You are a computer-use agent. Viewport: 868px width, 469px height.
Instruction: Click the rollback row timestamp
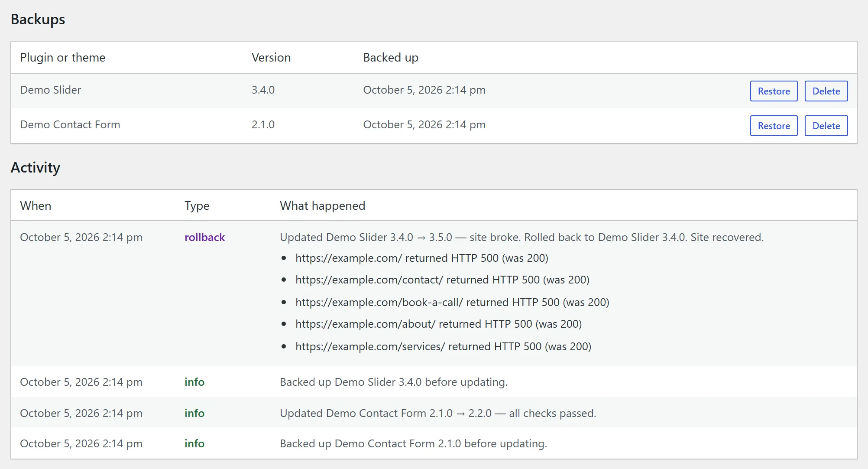tap(81, 237)
